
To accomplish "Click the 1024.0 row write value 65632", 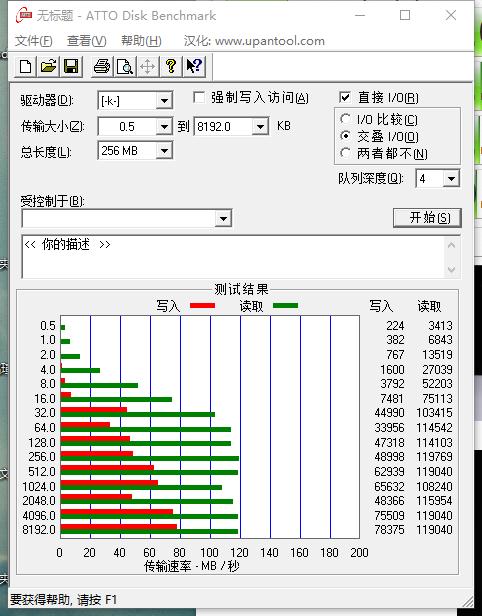I will [389, 487].
